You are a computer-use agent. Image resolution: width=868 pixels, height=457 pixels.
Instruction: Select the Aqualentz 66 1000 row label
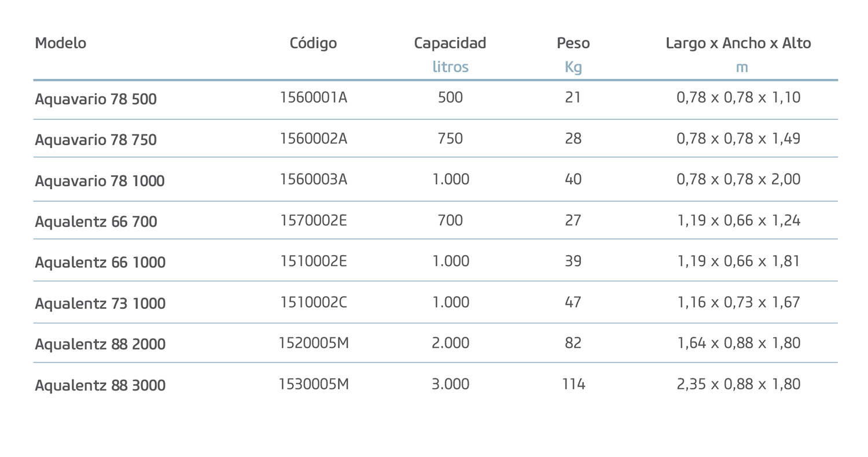[100, 263]
